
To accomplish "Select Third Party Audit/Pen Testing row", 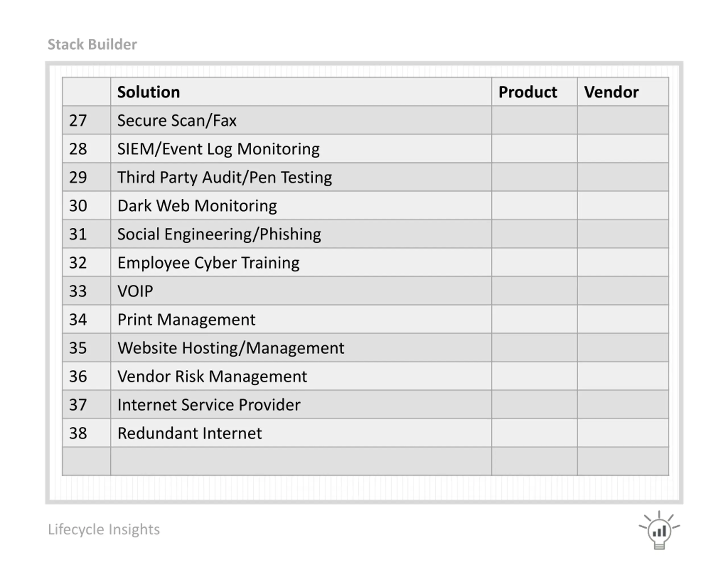I will click(x=365, y=177).
